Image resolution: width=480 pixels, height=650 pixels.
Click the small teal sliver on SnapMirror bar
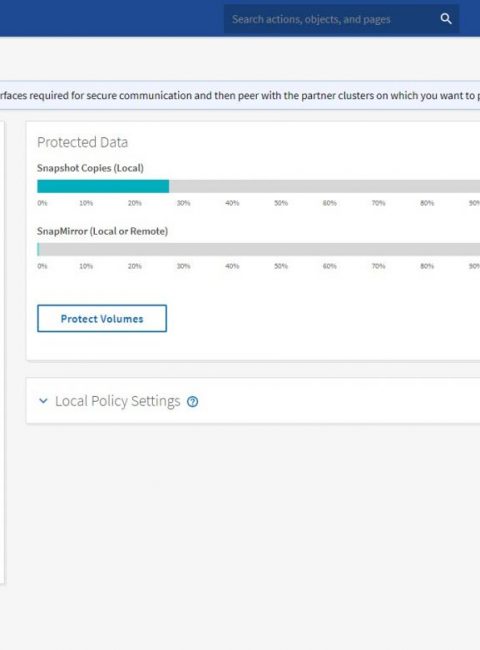38,249
